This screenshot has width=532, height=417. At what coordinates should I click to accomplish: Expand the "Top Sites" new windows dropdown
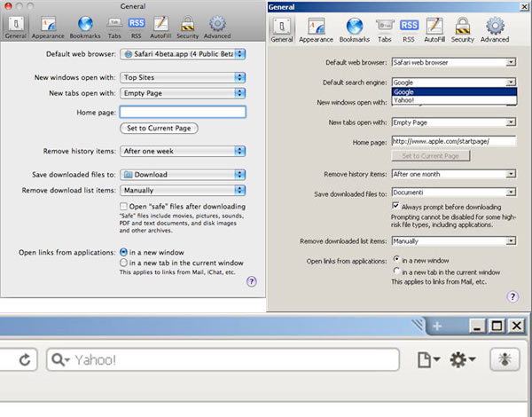(x=183, y=78)
